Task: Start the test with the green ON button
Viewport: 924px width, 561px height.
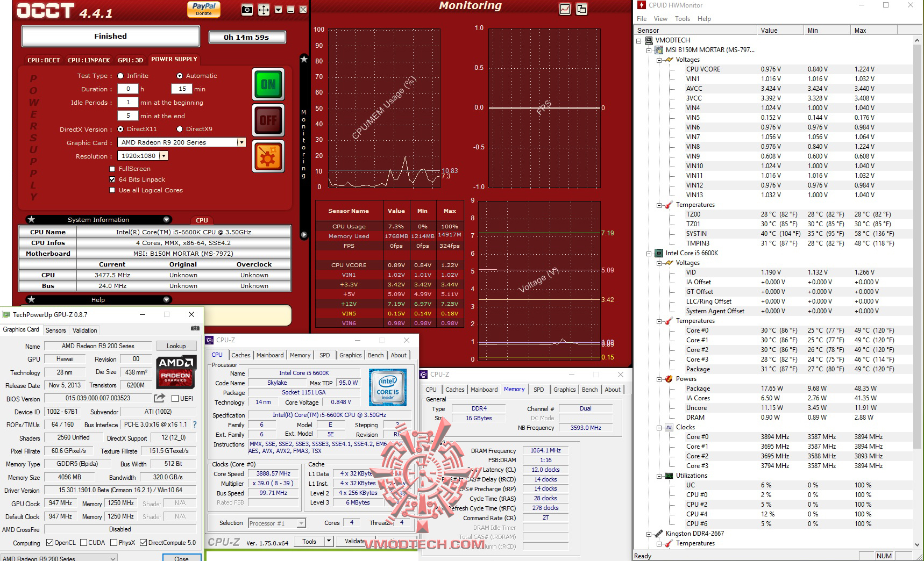Action: (x=268, y=84)
